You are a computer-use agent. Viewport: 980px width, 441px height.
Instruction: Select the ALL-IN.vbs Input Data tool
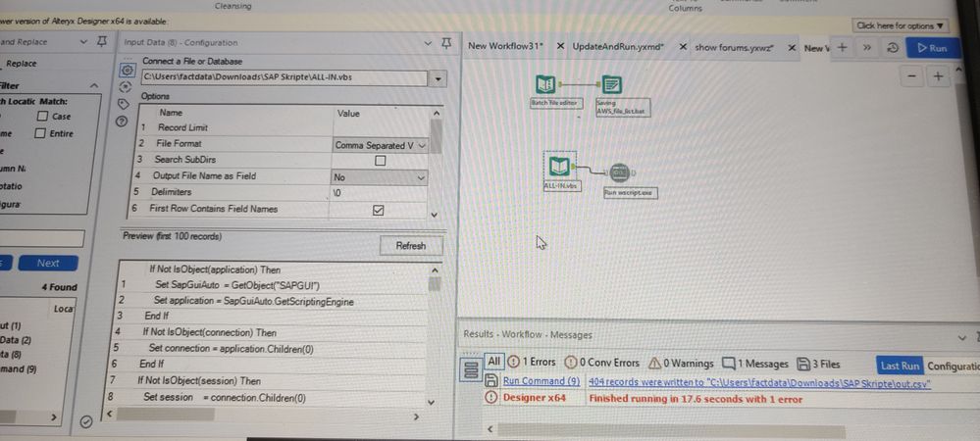(x=559, y=167)
